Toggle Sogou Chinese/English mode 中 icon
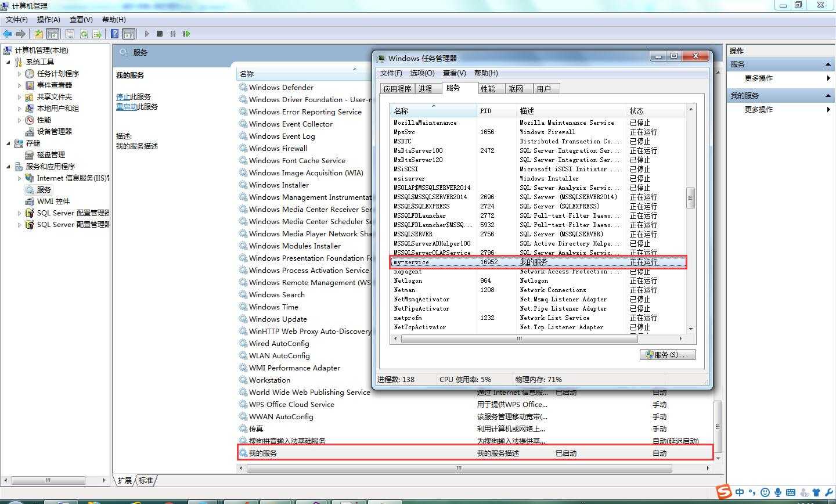The height and width of the screenshot is (504, 836). (740, 492)
